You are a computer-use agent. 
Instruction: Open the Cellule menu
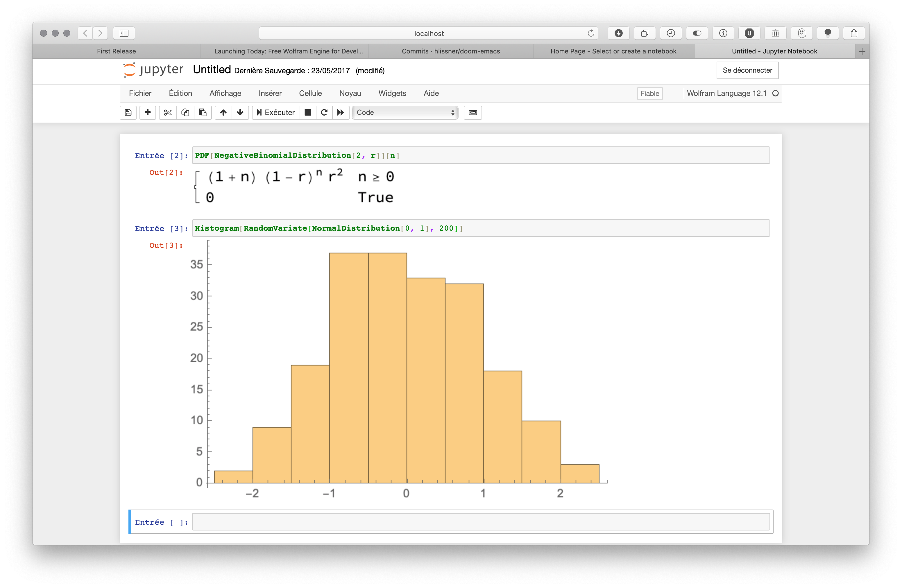point(310,93)
